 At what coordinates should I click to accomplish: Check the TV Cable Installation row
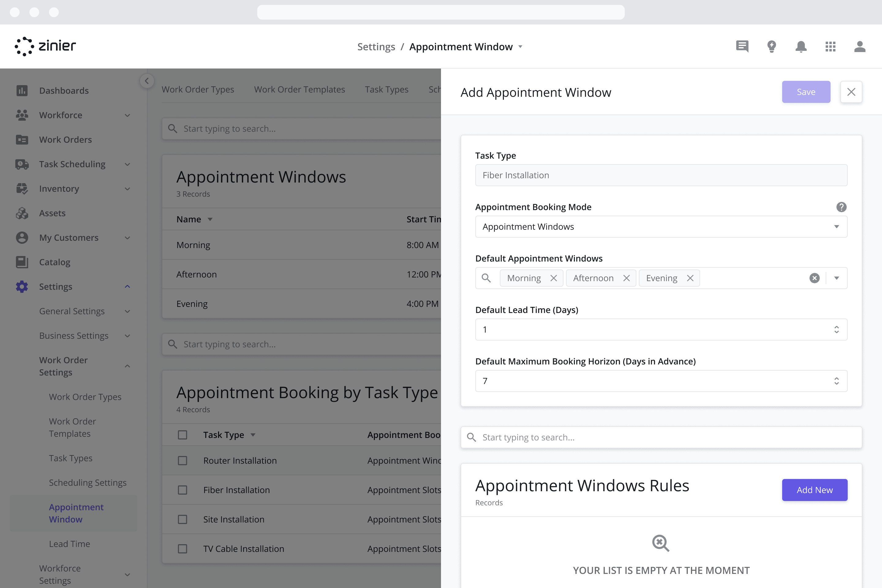pyautogui.click(x=182, y=548)
